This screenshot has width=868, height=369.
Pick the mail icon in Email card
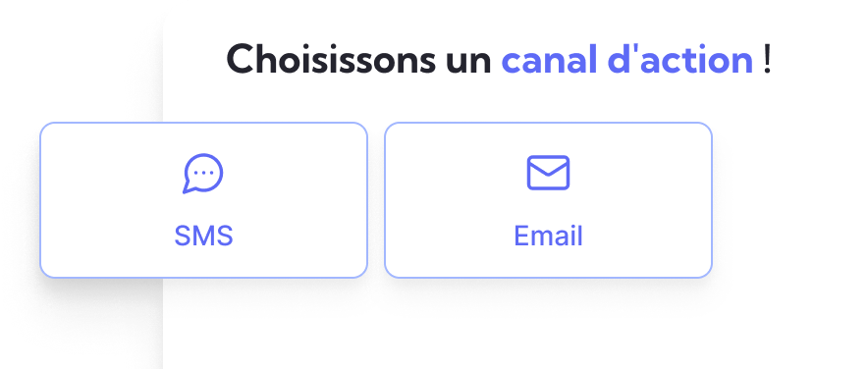click(x=548, y=173)
